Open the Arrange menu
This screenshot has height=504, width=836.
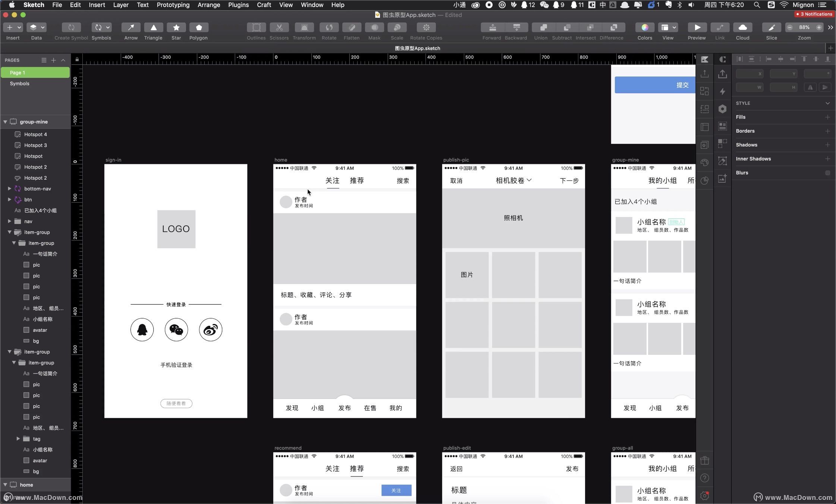point(209,5)
